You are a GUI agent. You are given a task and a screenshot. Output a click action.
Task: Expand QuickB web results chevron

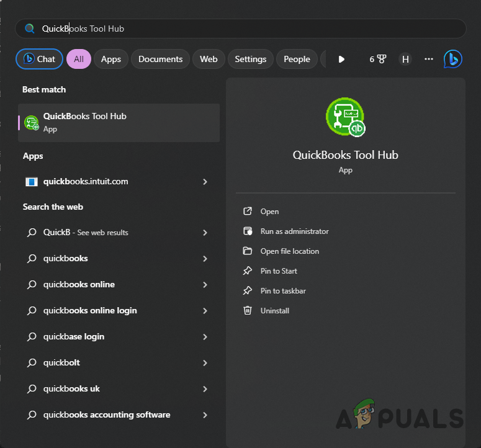click(205, 233)
